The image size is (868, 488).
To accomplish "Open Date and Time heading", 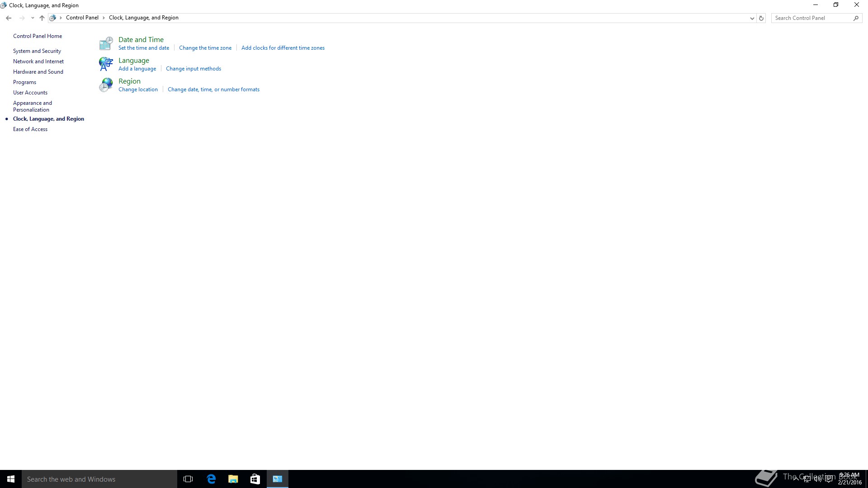I will point(141,40).
